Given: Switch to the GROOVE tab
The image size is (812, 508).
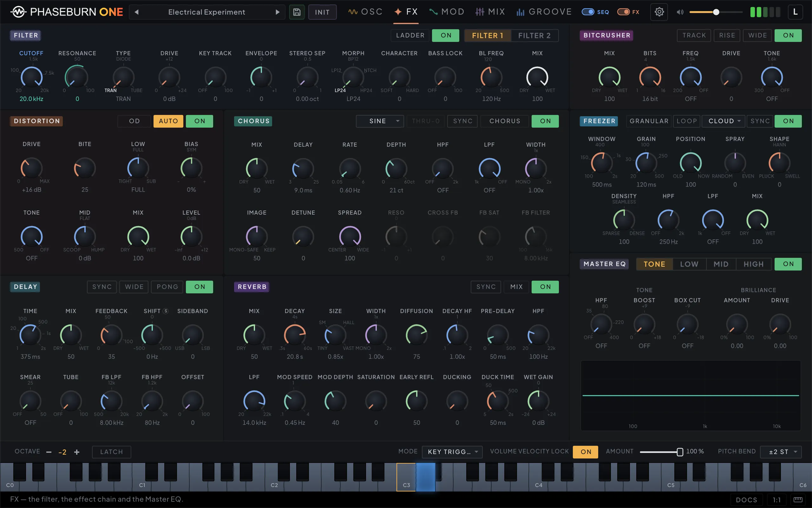Looking at the screenshot, I should [x=544, y=12].
